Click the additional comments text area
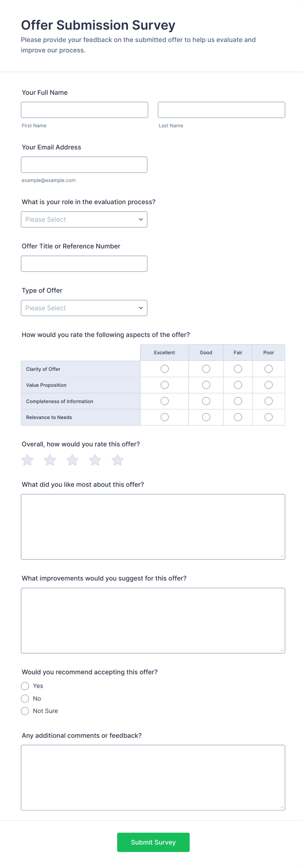The width and height of the screenshot is (303, 868). pos(153,777)
